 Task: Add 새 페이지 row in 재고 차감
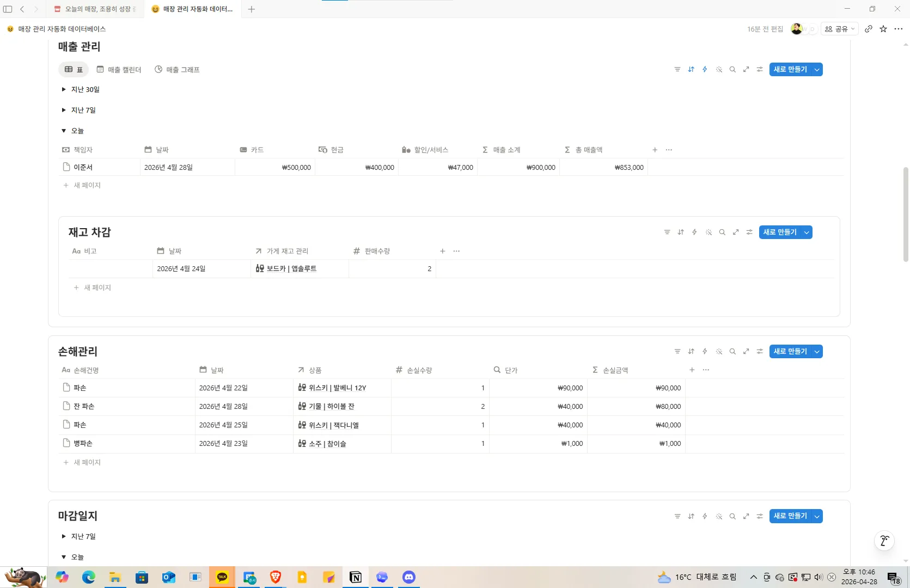(92, 287)
